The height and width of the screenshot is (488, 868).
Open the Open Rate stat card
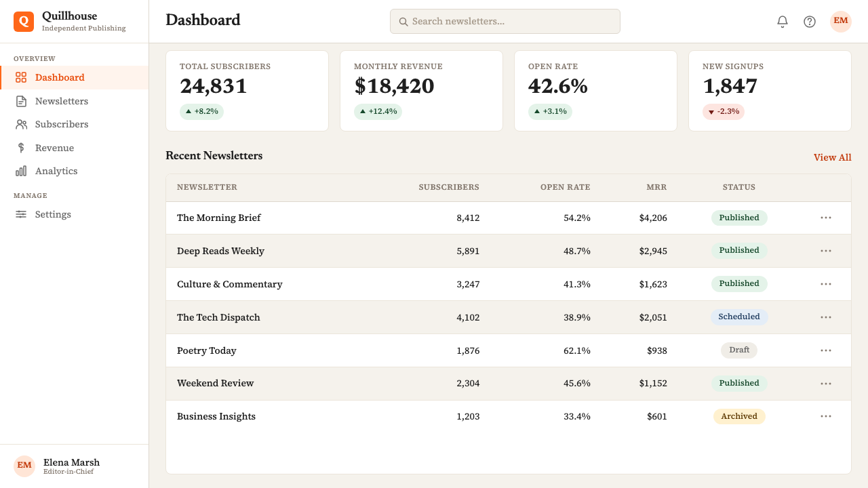[595, 91]
